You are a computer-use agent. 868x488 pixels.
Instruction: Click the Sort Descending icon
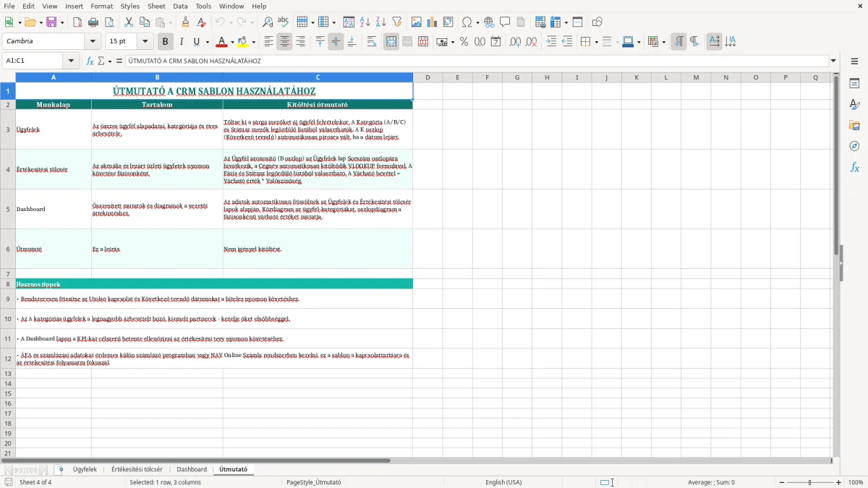tap(381, 22)
